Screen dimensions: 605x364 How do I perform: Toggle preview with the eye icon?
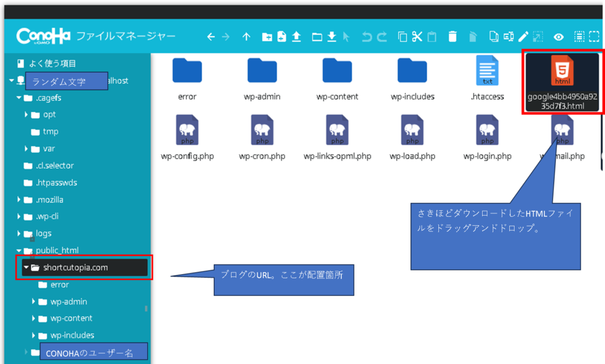point(558,37)
